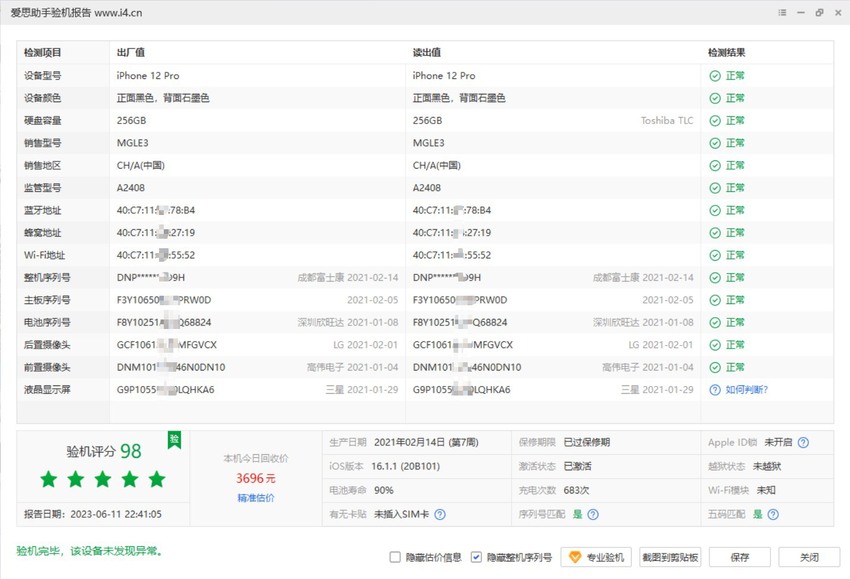The height and width of the screenshot is (579, 850).
Task: Open the 如何判断? link
Action: (x=746, y=390)
